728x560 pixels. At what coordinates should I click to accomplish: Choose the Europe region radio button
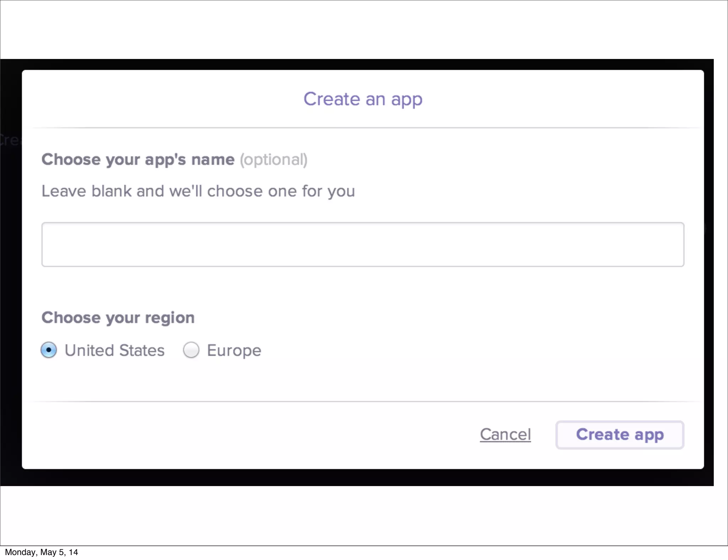(191, 350)
